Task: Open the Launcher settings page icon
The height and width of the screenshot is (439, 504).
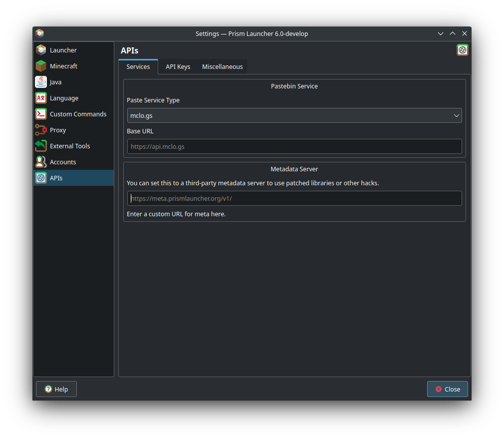Action: pos(41,50)
